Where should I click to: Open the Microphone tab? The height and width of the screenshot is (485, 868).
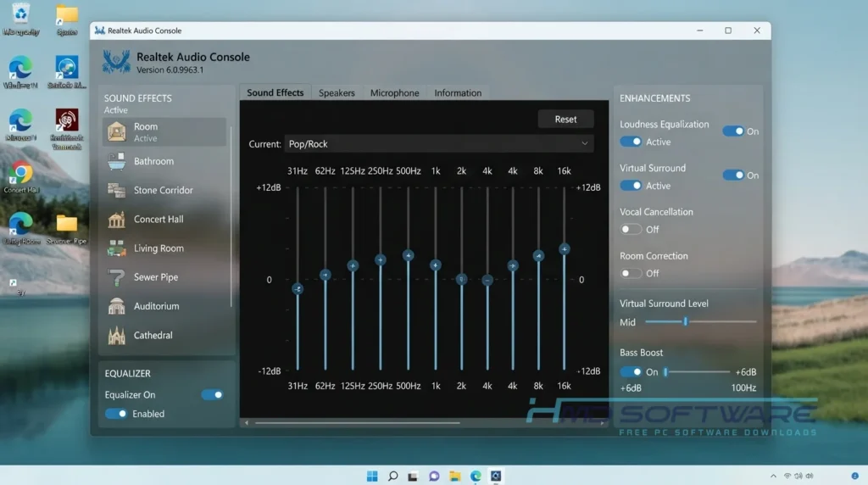pos(395,93)
